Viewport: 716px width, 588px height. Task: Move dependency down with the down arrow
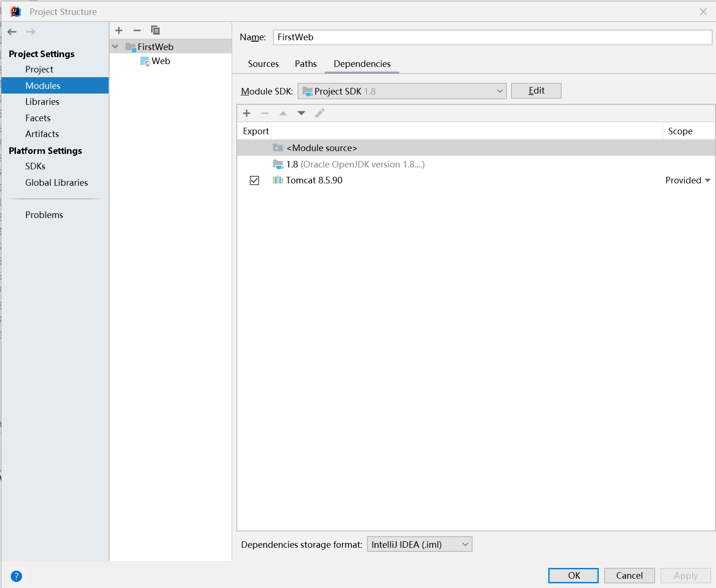[301, 113]
